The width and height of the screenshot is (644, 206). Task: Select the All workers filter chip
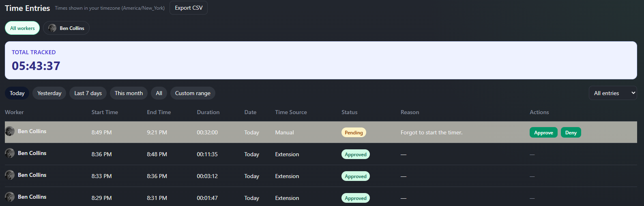[22, 28]
